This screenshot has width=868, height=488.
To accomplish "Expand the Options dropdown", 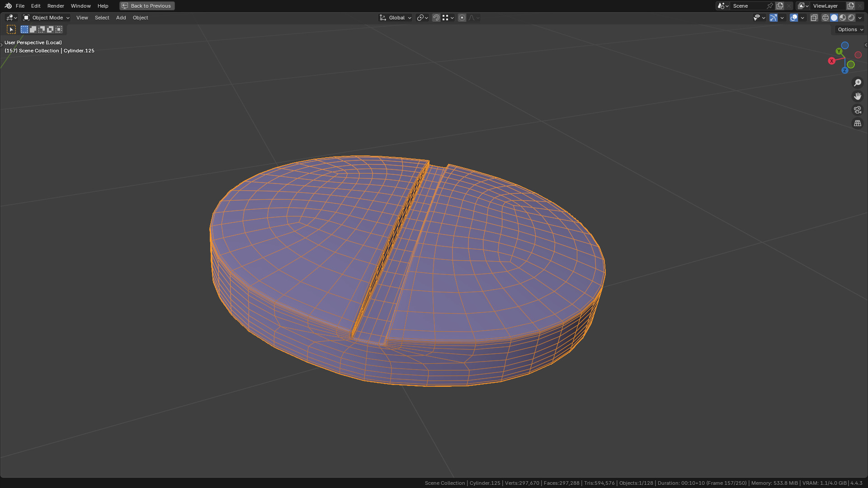I will click(850, 29).
